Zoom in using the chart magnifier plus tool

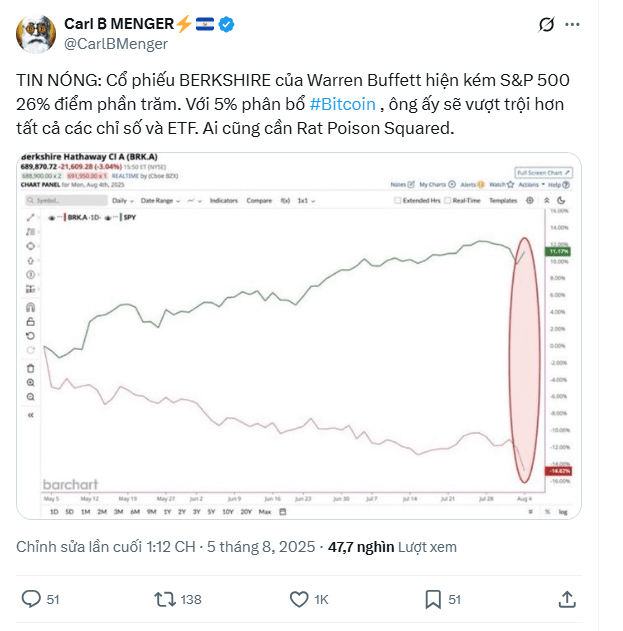point(31,383)
